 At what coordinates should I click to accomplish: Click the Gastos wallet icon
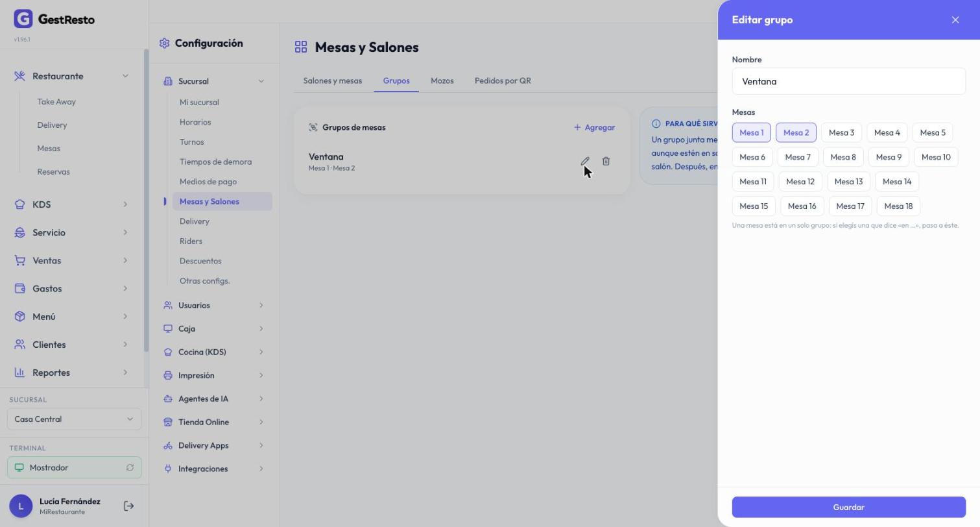click(x=19, y=289)
